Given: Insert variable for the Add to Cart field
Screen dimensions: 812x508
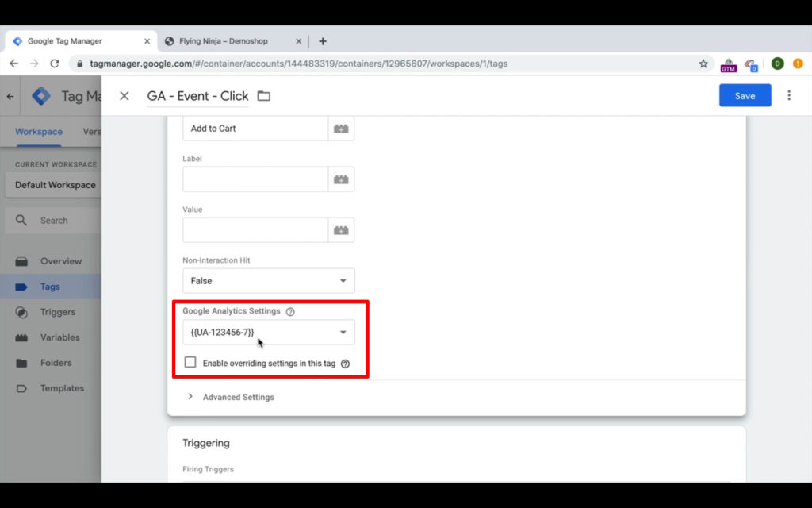Looking at the screenshot, I should (x=341, y=129).
